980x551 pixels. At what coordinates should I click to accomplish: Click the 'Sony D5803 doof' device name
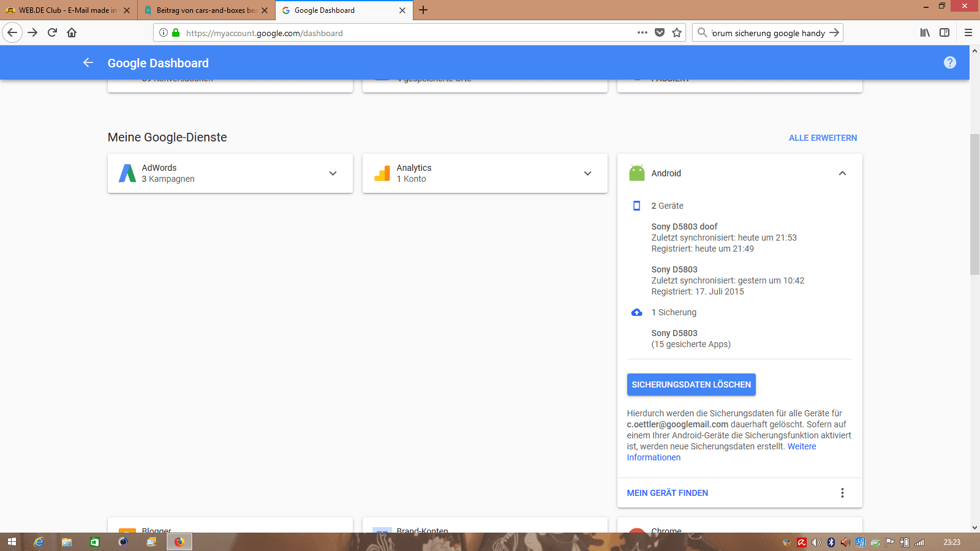(684, 227)
